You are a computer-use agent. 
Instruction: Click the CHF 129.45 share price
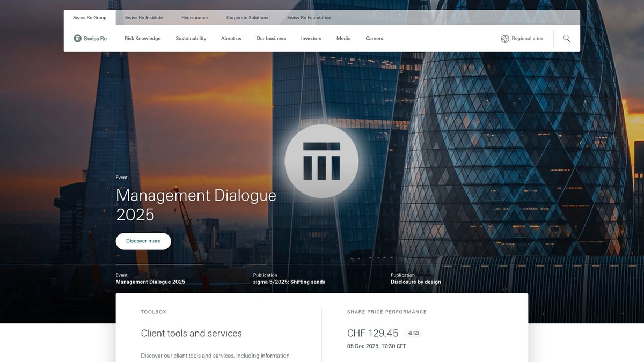pos(373,333)
